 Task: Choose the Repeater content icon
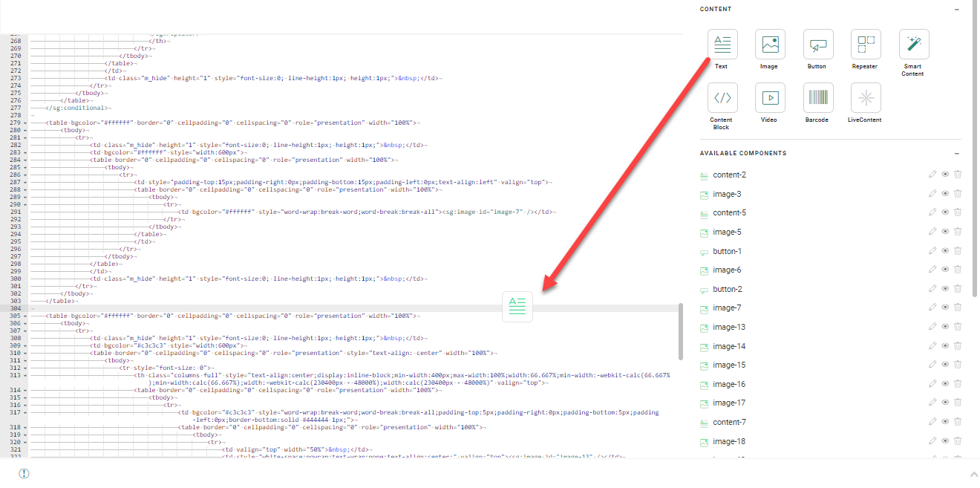[866, 45]
